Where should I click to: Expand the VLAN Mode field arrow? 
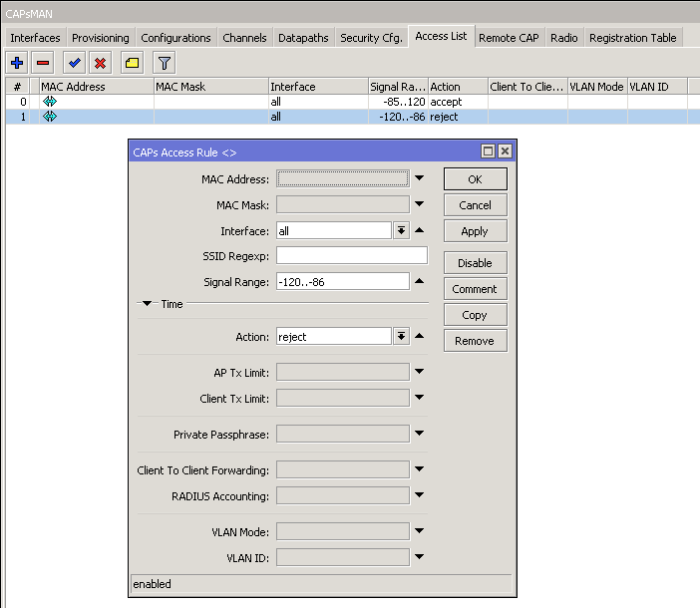(420, 532)
